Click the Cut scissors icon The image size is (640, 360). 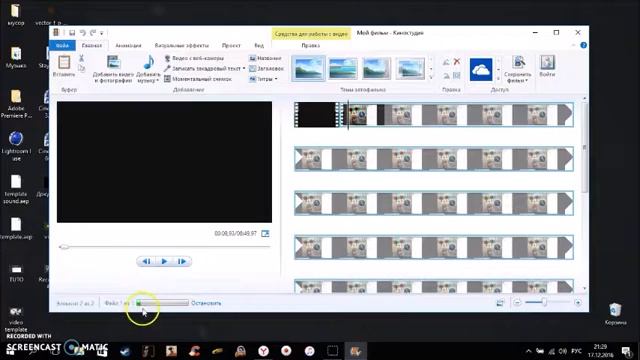(x=81, y=58)
